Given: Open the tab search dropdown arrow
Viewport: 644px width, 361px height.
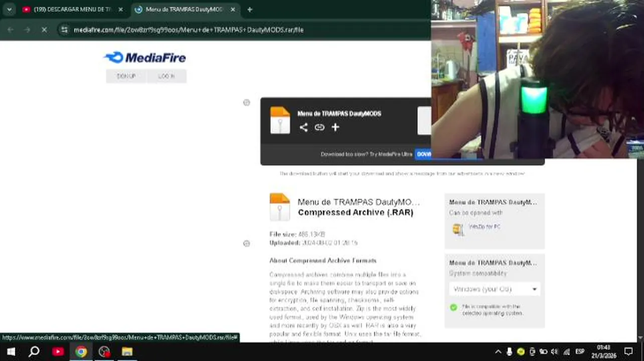Looking at the screenshot, I should click(x=9, y=10).
